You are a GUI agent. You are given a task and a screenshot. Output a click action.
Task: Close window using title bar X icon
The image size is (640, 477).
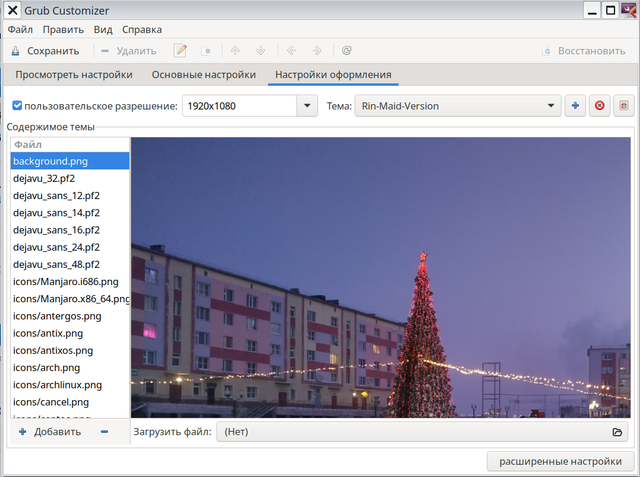click(13, 10)
